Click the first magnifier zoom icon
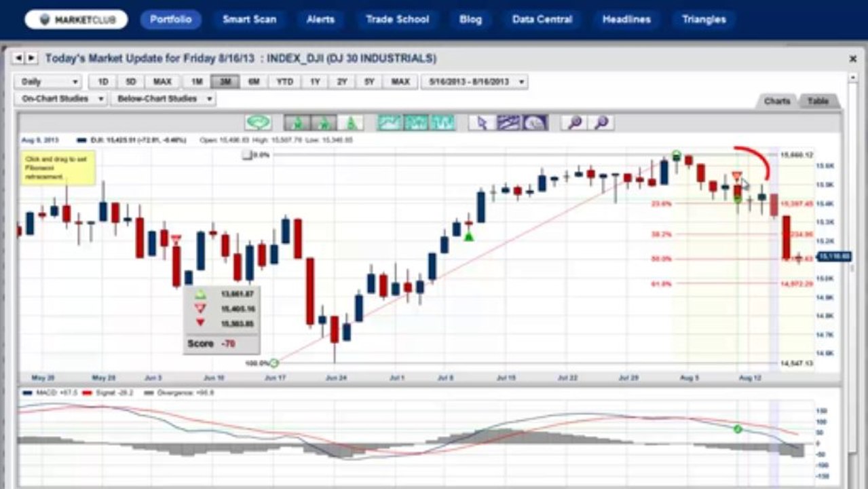 574,123
